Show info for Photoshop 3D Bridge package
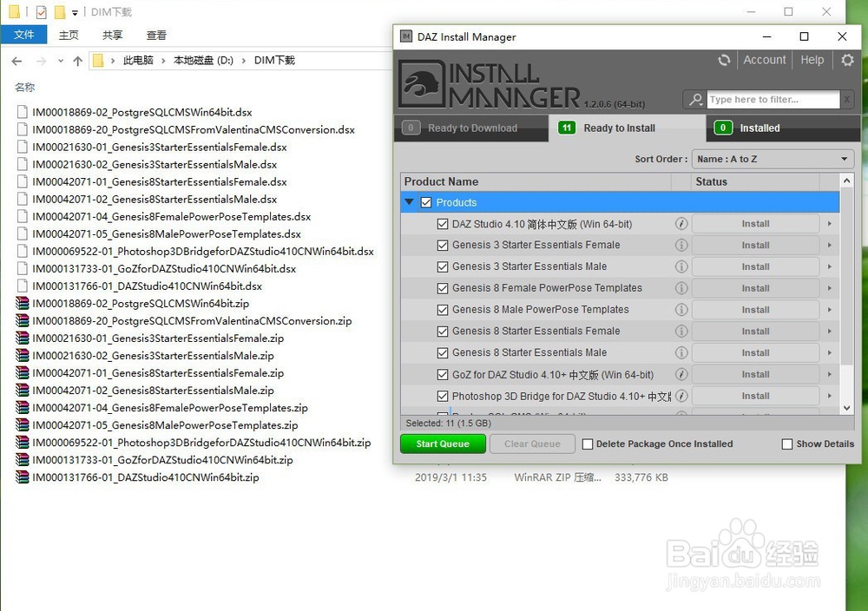This screenshot has width=868, height=611. pyautogui.click(x=681, y=397)
